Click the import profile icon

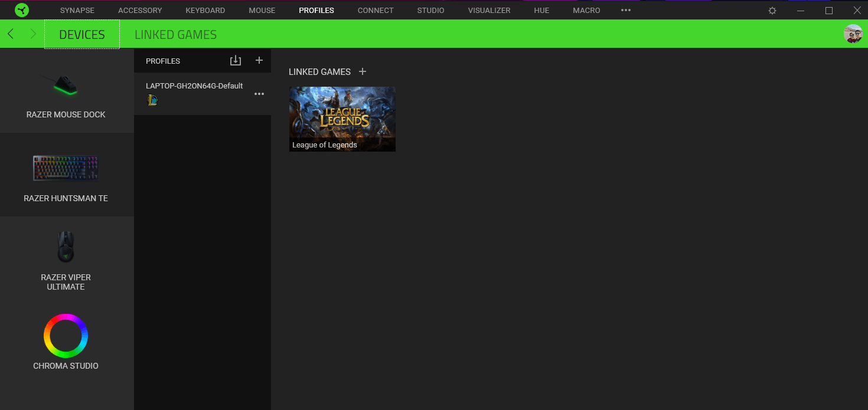pyautogui.click(x=236, y=61)
